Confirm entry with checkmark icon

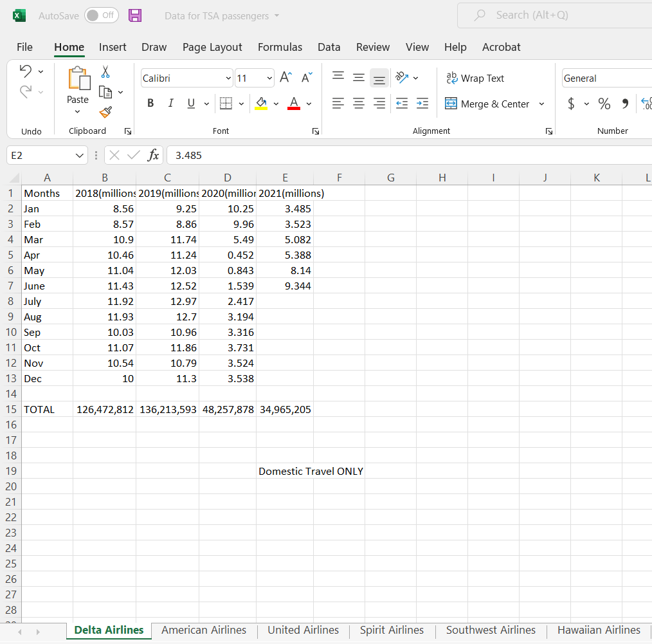tap(134, 155)
